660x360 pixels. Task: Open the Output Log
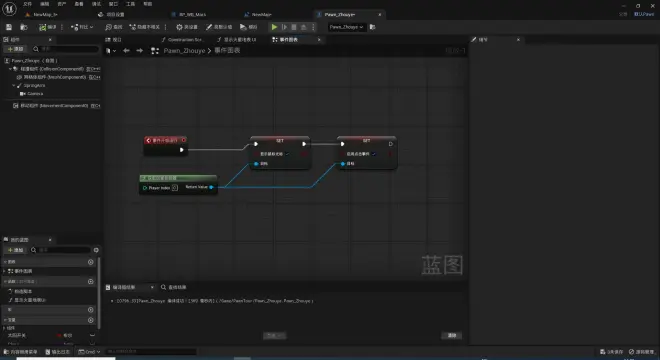click(x=58, y=352)
